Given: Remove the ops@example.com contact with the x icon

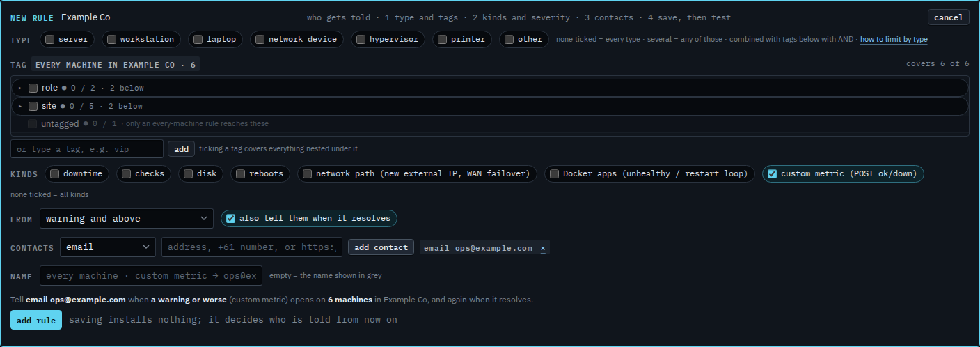Looking at the screenshot, I should click(543, 248).
